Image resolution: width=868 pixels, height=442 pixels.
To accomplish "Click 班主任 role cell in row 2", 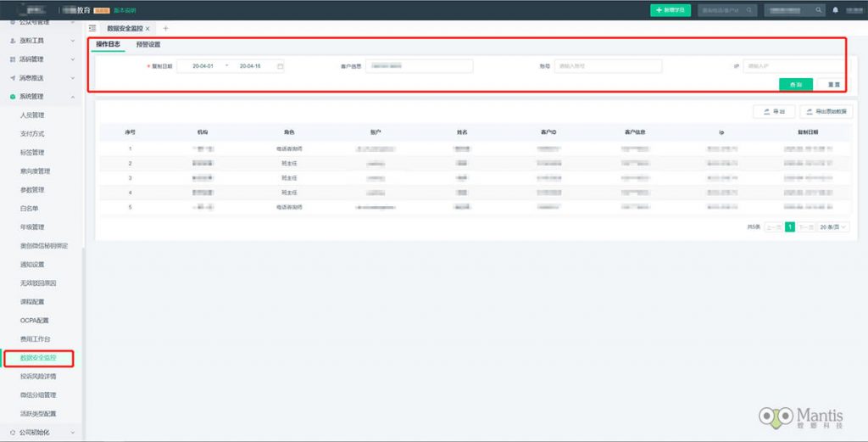I will (x=289, y=164).
